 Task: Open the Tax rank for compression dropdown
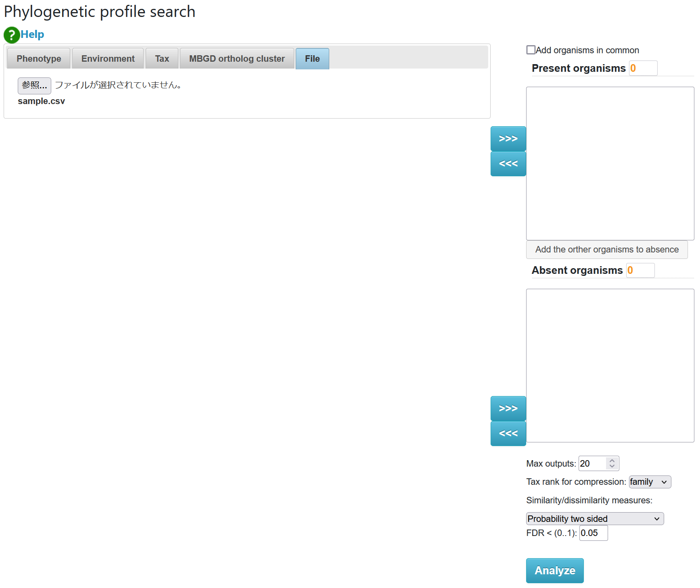tap(650, 482)
